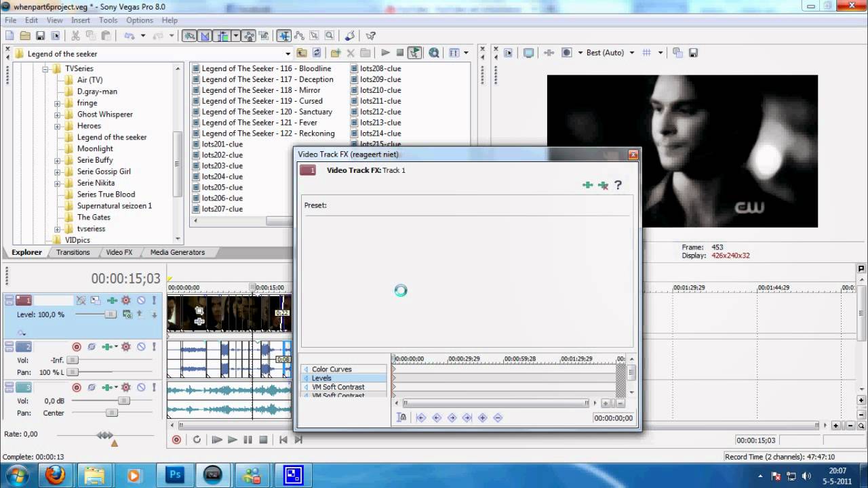The width and height of the screenshot is (868, 488).
Task: Refresh the Explorer file list
Action: click(x=317, y=53)
